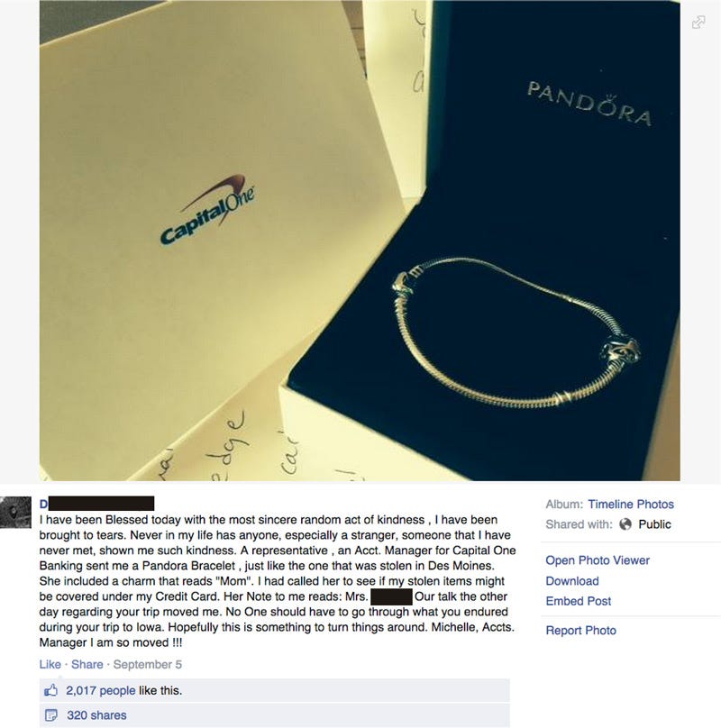The height and width of the screenshot is (728, 721).
Task: Share this post
Action: coord(87,664)
